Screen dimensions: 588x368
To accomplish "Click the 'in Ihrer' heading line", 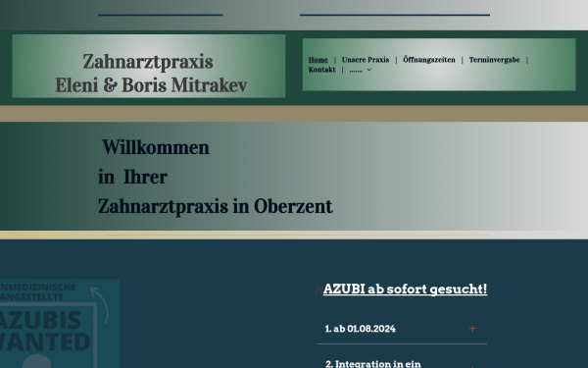I will pos(132,177).
